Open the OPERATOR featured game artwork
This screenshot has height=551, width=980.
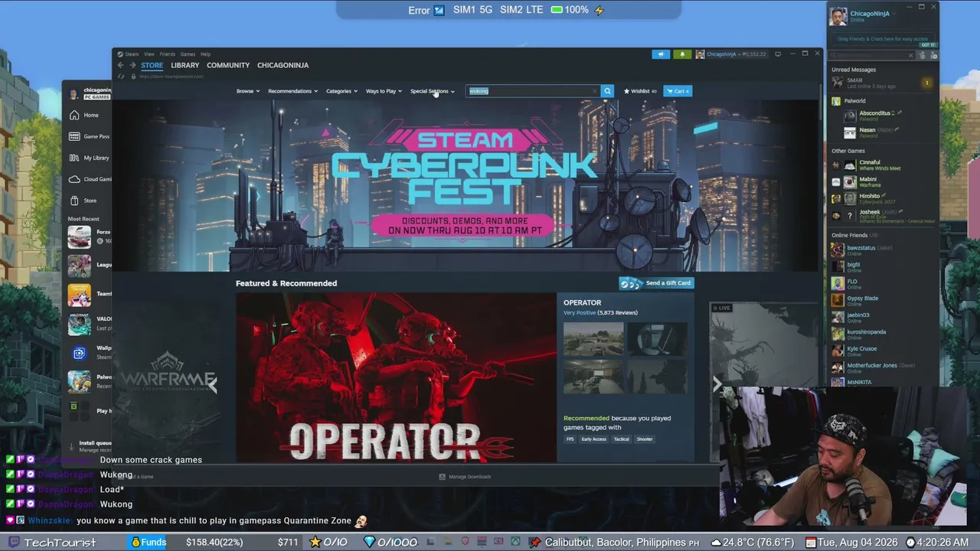(396, 378)
